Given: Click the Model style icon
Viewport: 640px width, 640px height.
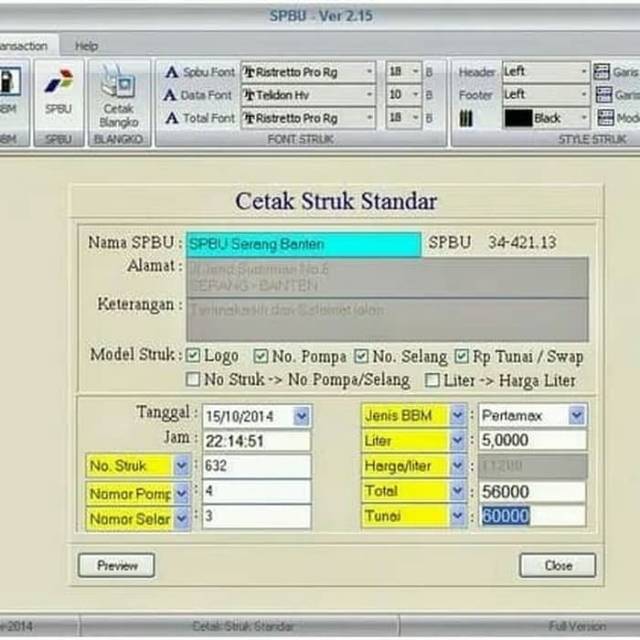Looking at the screenshot, I should 602,118.
